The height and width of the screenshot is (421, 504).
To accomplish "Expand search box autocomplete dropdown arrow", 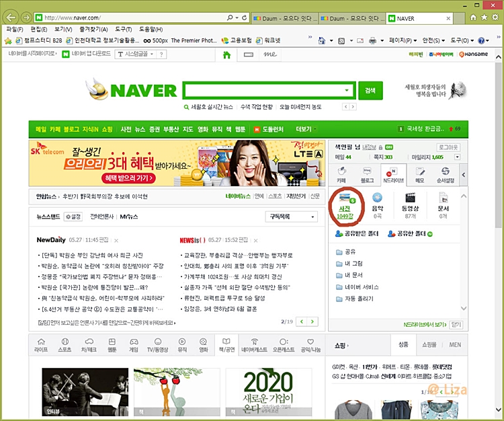I will tap(347, 90).
